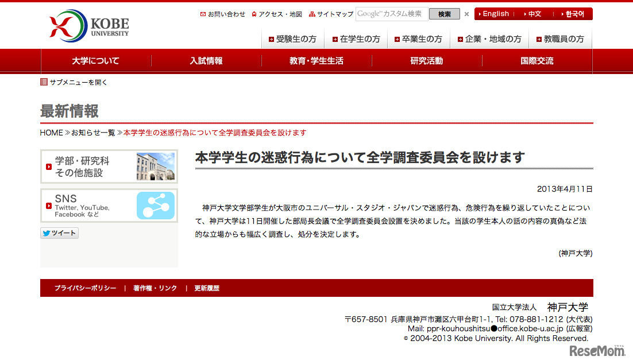Switch to the 入試情報 navigation menu
The width and height of the screenshot is (633, 364).
click(x=206, y=60)
